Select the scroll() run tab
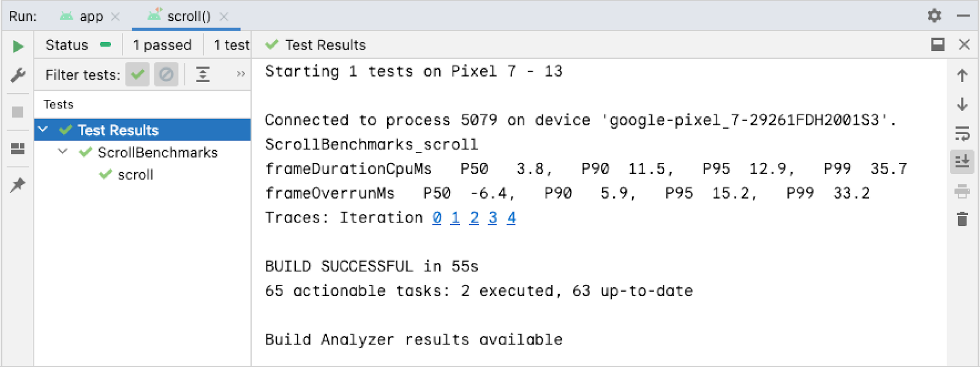 (188, 17)
